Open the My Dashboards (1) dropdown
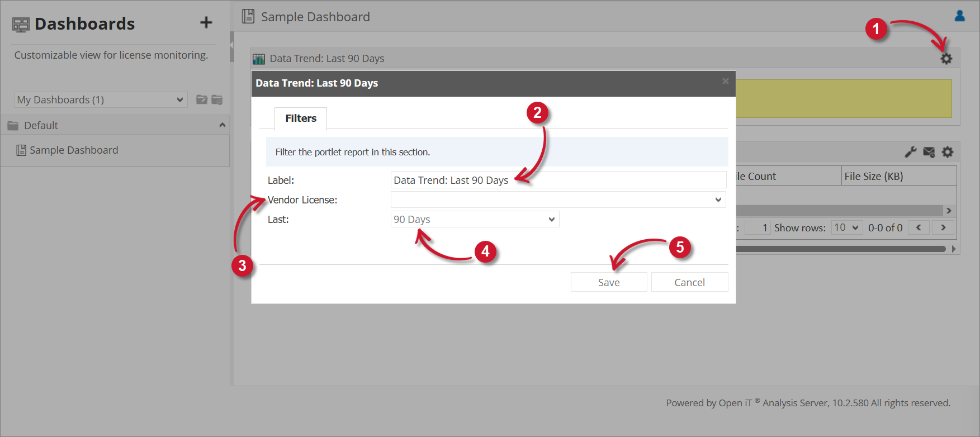The image size is (980, 437). click(101, 99)
